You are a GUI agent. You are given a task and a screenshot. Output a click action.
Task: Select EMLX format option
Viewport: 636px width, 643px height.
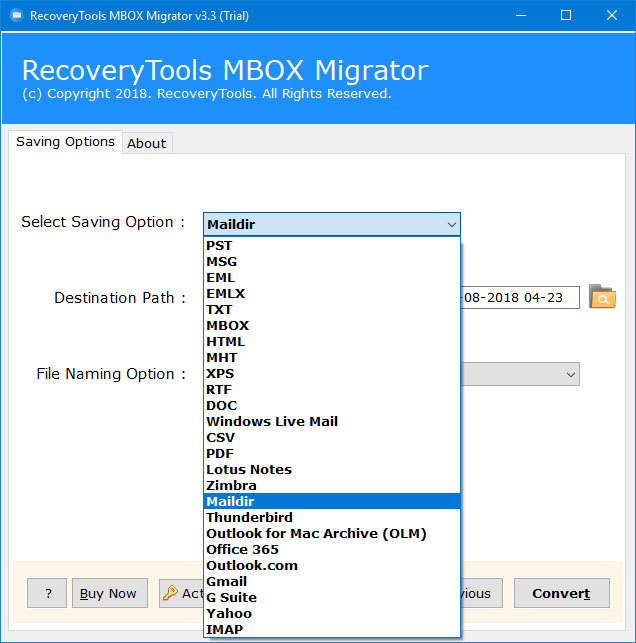pos(332,294)
